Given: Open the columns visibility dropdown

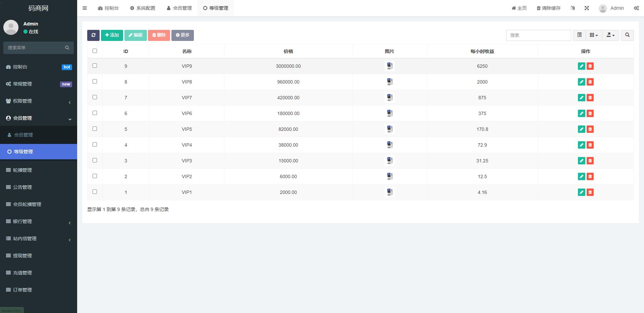Looking at the screenshot, I should (594, 35).
